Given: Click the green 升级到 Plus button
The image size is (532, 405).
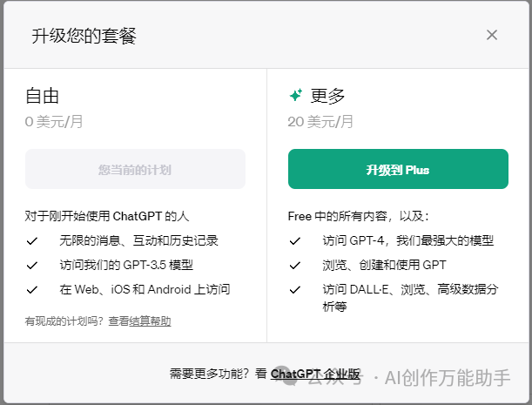Looking at the screenshot, I should 398,169.
